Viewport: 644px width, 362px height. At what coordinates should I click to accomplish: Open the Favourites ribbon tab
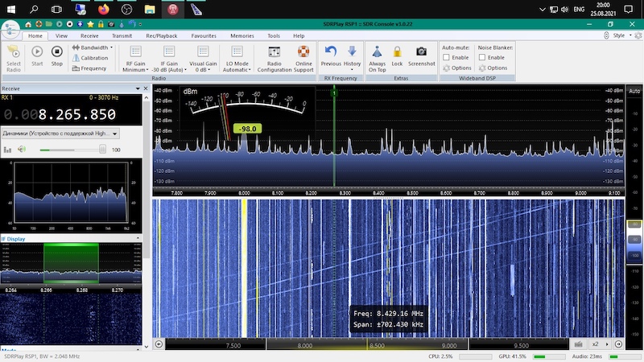(203, 36)
